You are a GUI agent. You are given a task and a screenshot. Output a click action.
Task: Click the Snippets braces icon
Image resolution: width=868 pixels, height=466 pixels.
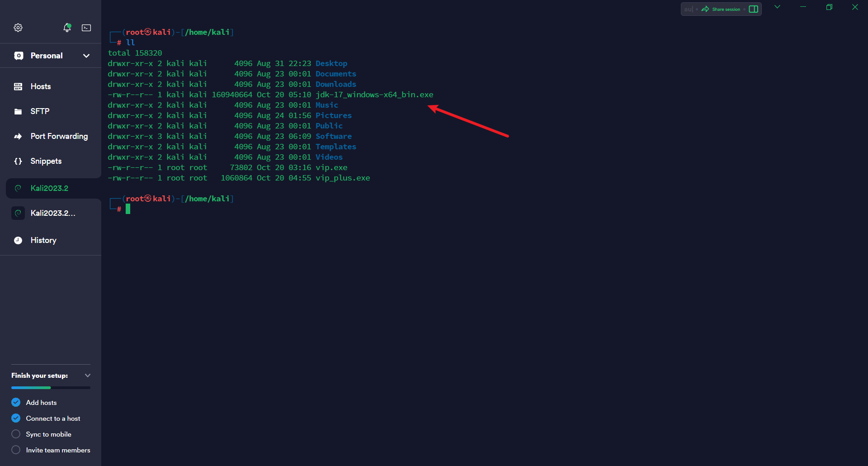18,161
